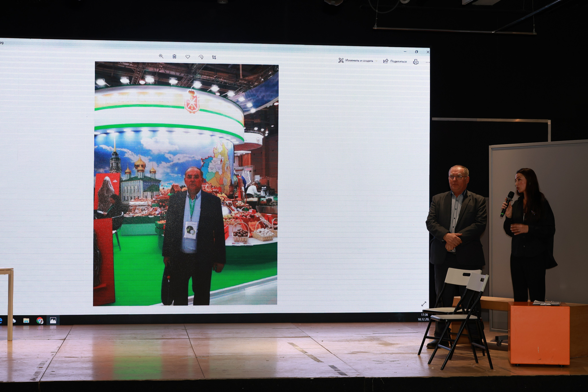Open the crop tool icon
Screen dimensions: 588x392
click(214, 57)
